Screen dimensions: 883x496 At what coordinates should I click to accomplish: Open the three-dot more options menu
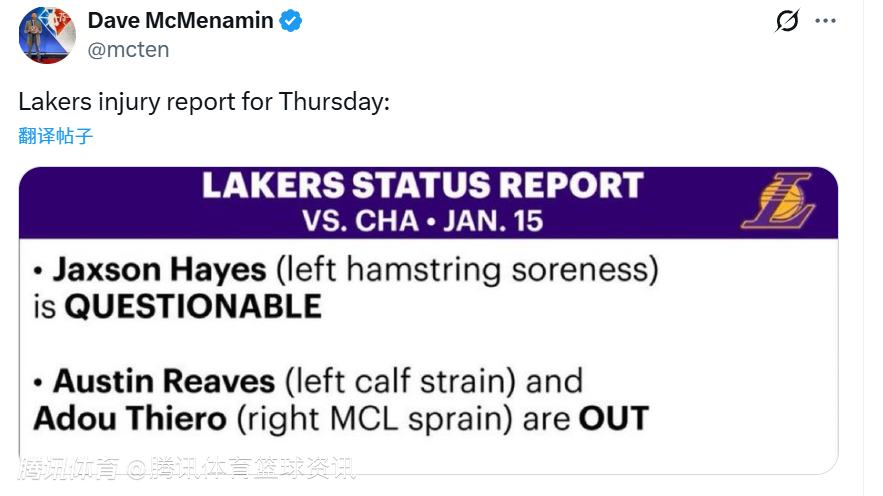(825, 21)
